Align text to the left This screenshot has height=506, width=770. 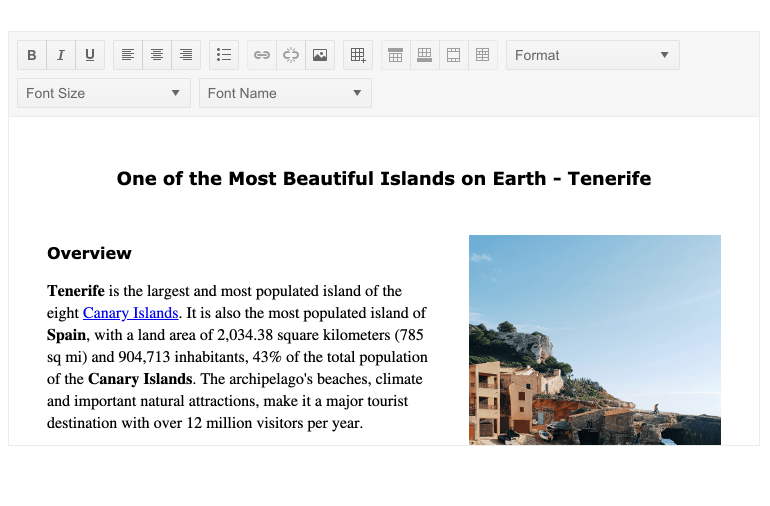click(128, 55)
